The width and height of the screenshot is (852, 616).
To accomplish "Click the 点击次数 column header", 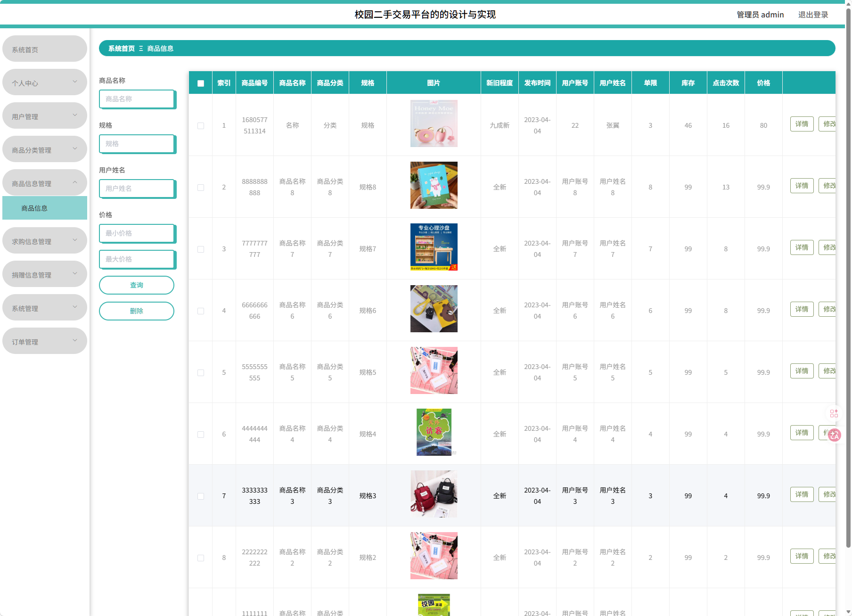I will [x=726, y=83].
